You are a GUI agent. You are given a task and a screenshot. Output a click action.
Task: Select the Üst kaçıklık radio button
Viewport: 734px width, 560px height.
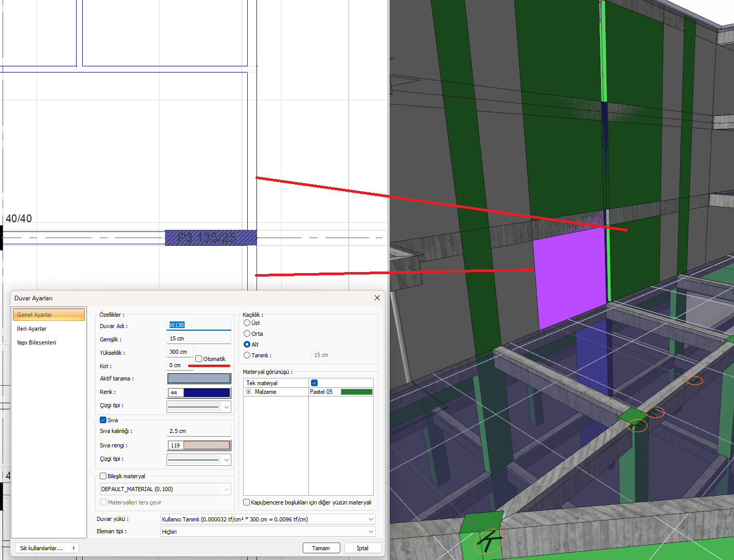click(x=247, y=323)
